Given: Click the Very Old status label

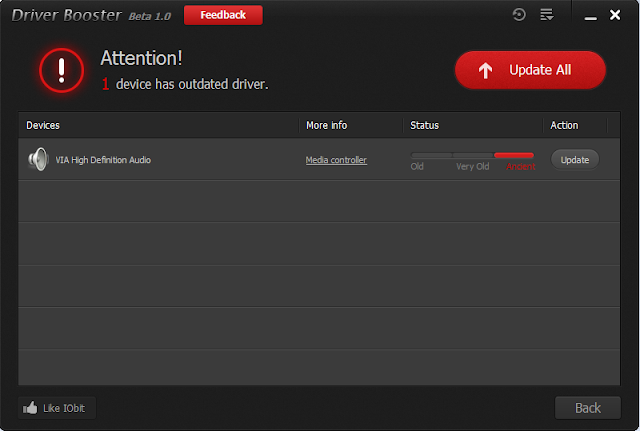Looking at the screenshot, I should click(473, 167).
